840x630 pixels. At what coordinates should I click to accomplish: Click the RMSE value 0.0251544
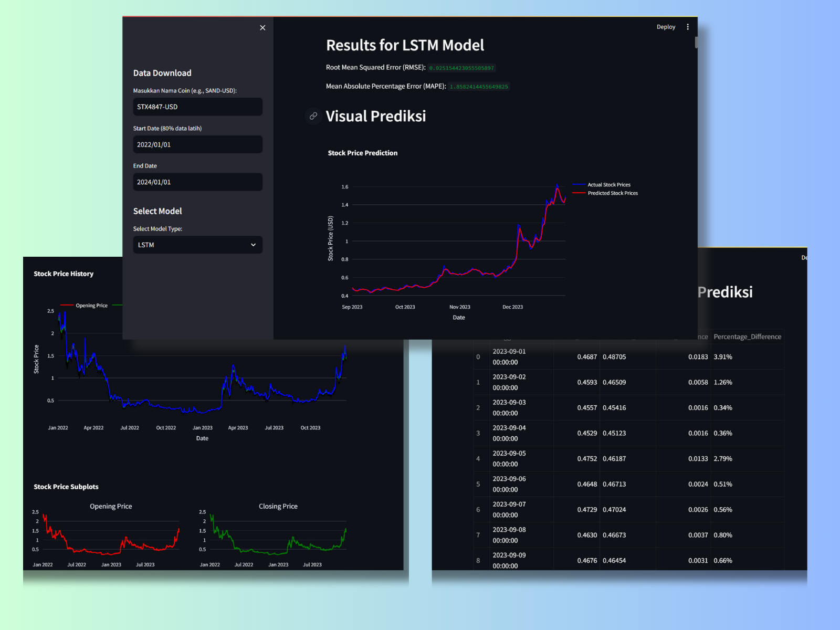[x=461, y=68]
